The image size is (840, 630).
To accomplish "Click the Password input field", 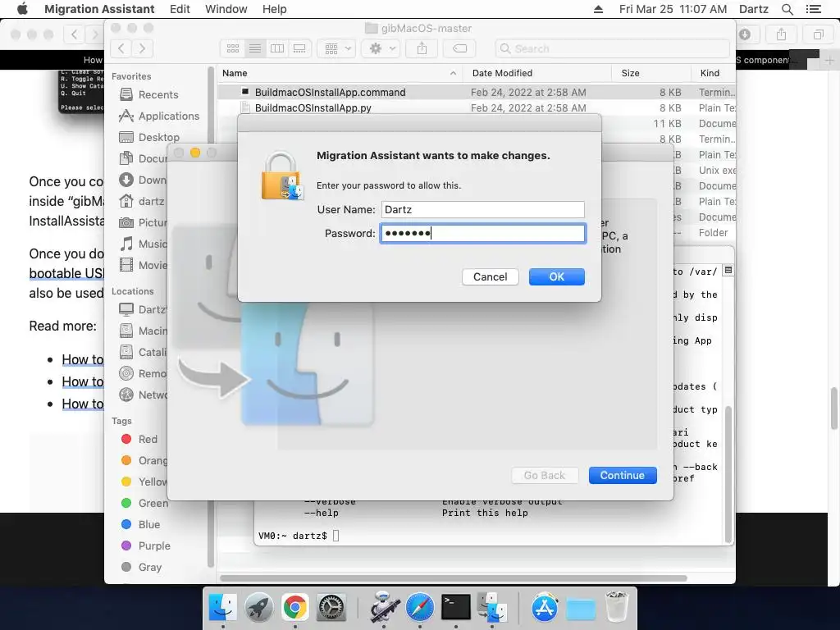I will [482, 234].
